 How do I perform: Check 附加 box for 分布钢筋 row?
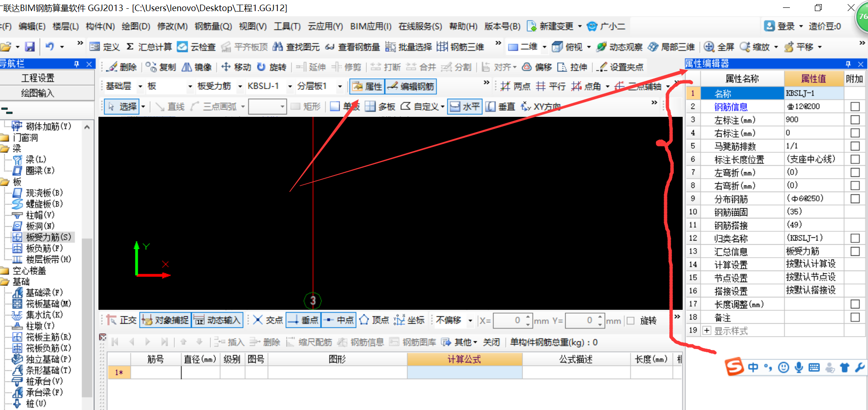[x=855, y=199]
